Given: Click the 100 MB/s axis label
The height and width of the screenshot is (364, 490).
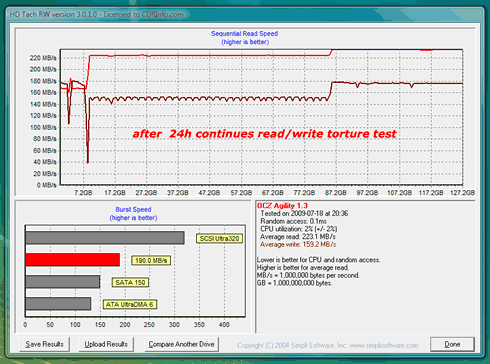Looking at the screenshot, I should pyautogui.click(x=43, y=127).
